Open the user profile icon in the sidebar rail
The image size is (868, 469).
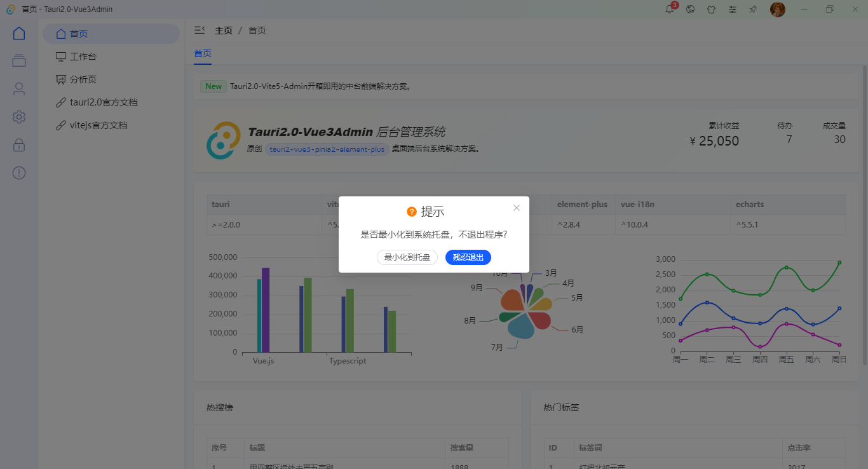tap(18, 88)
